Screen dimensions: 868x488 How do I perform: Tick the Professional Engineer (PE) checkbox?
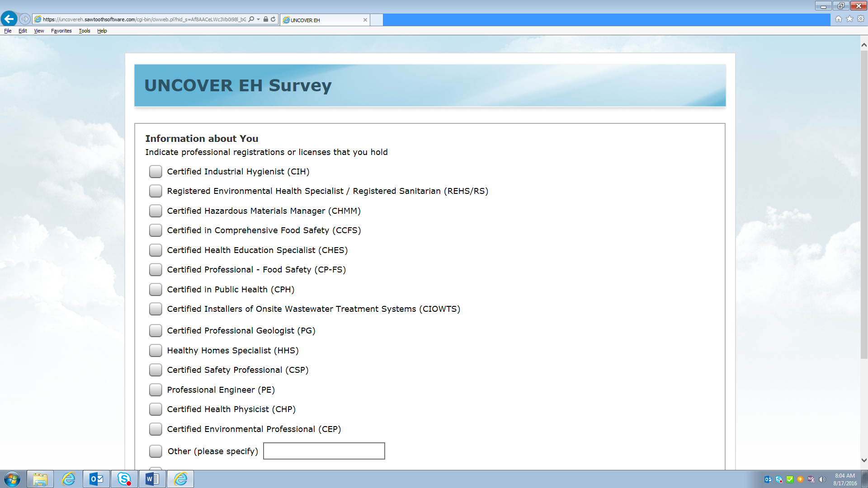tap(156, 390)
